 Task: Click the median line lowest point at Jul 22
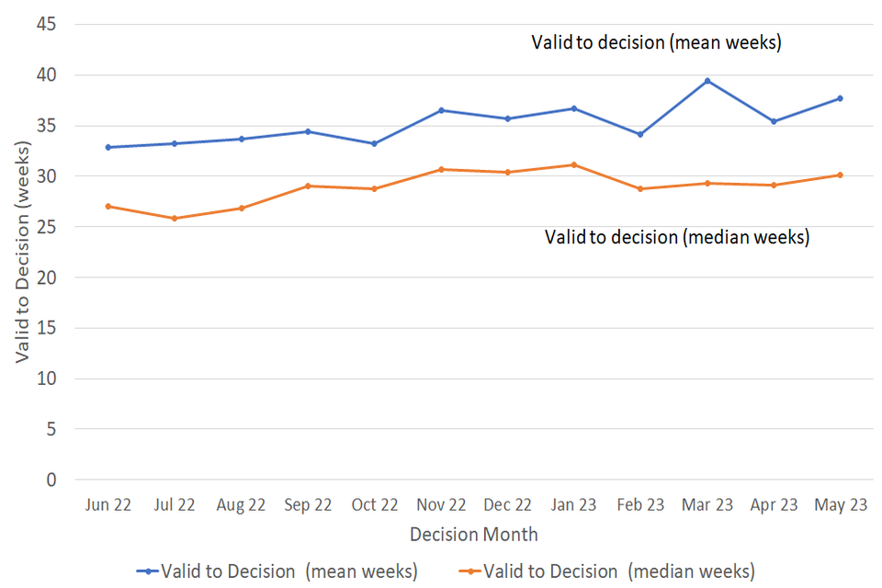point(175,218)
